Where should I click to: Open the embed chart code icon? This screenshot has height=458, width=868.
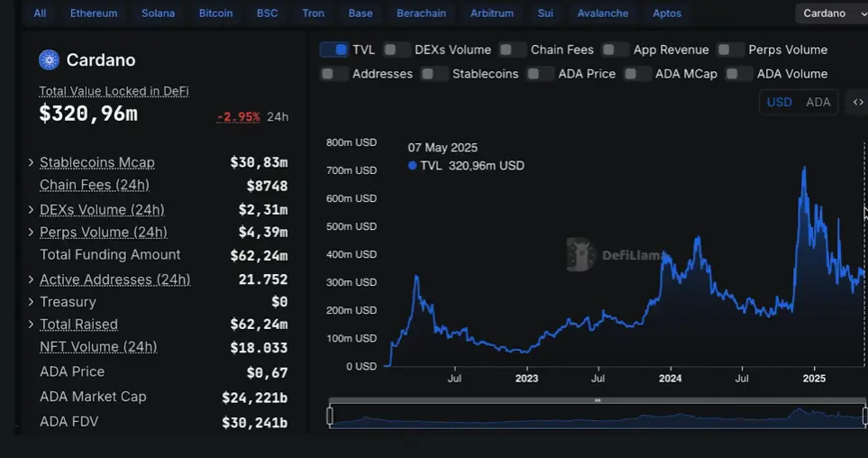click(858, 103)
